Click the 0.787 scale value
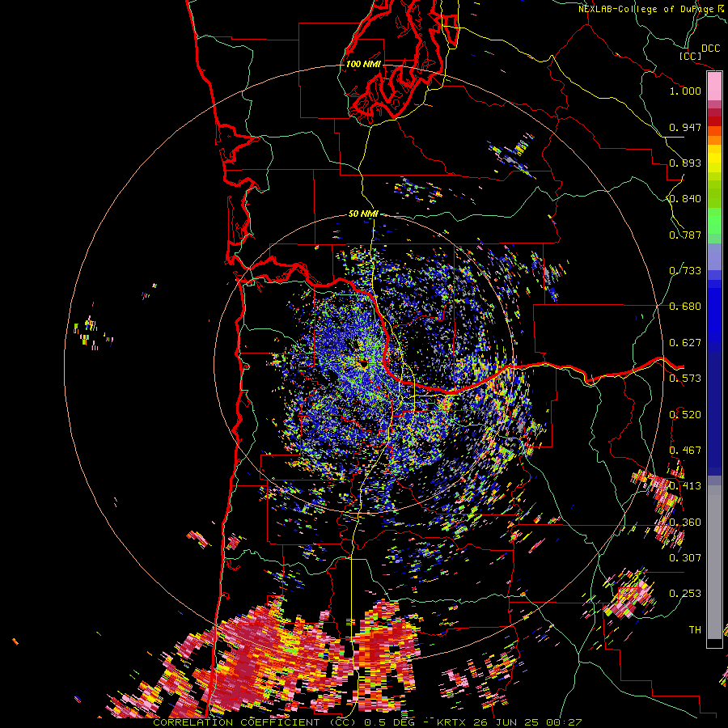The height and width of the screenshot is (728, 728). tap(685, 235)
